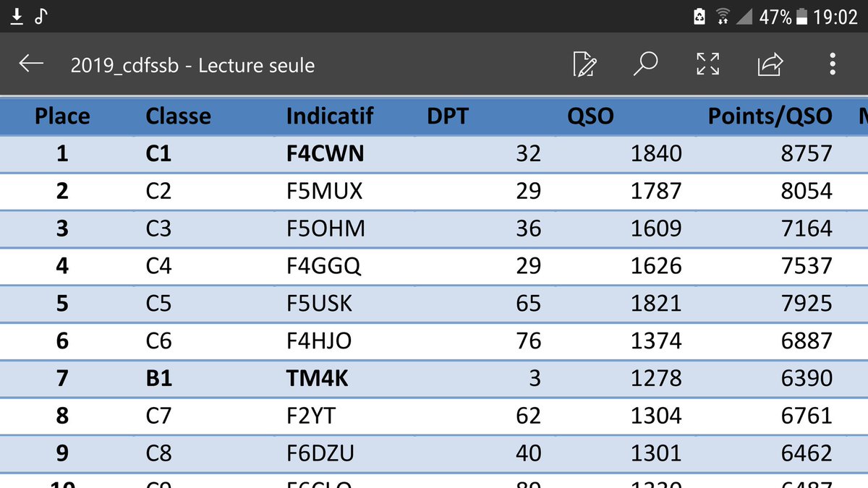
Task: Select the QSO value 1374
Action: 656,341
